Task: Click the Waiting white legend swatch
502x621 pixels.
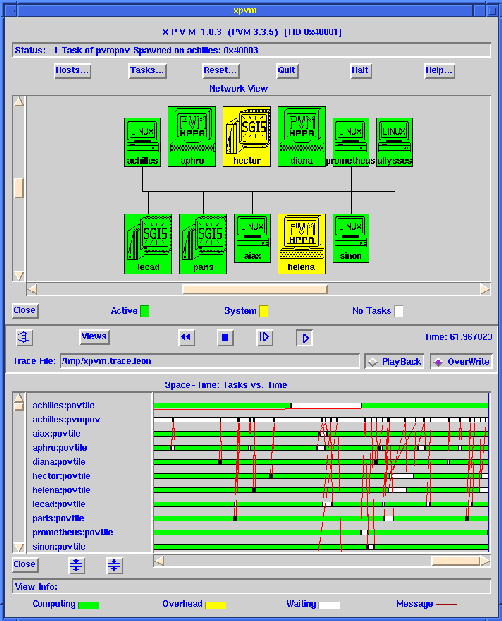Action: (x=329, y=605)
